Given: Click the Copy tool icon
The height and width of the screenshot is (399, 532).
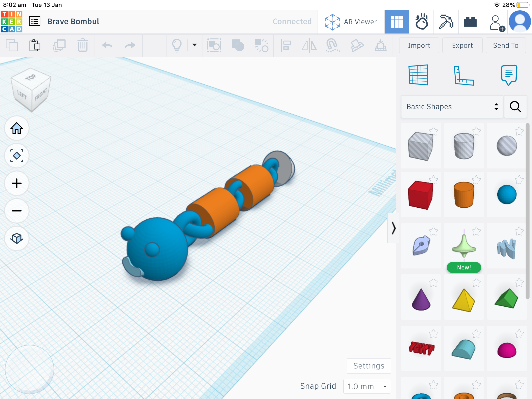Looking at the screenshot, I should (12, 45).
